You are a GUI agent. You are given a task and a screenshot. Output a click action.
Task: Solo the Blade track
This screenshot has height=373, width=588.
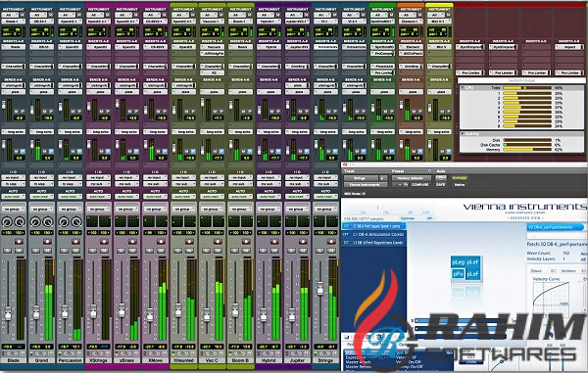click(7, 251)
